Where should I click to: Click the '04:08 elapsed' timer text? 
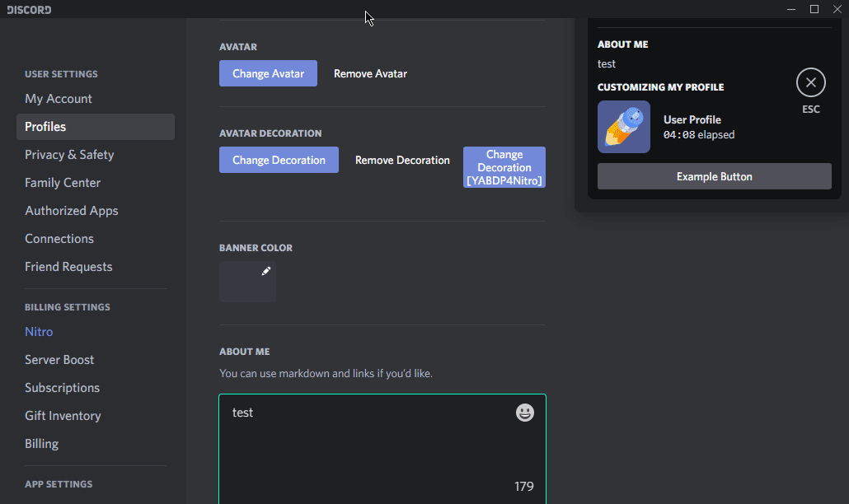click(x=699, y=135)
